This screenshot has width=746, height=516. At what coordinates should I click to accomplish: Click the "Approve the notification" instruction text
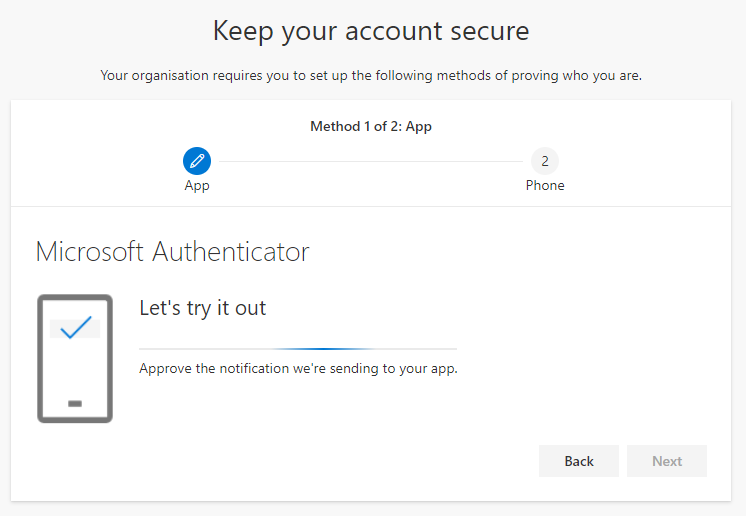tap(298, 369)
